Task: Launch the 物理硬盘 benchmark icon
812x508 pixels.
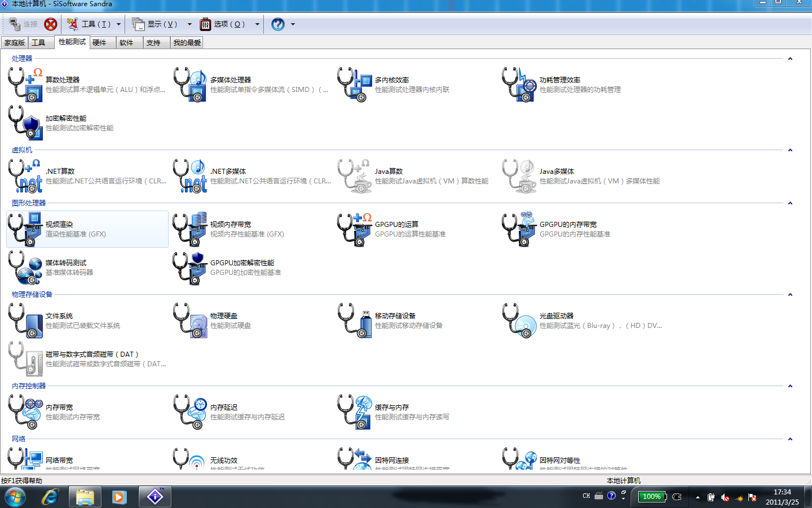Action: click(191, 321)
